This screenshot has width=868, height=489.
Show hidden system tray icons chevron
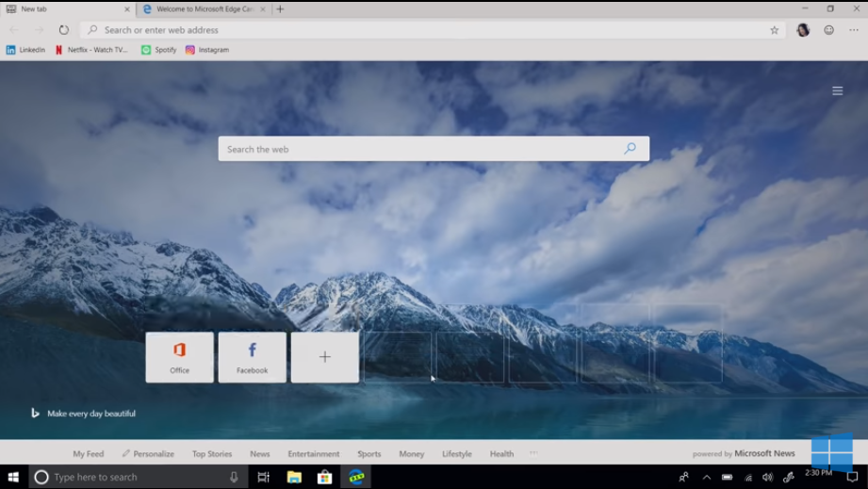point(706,478)
